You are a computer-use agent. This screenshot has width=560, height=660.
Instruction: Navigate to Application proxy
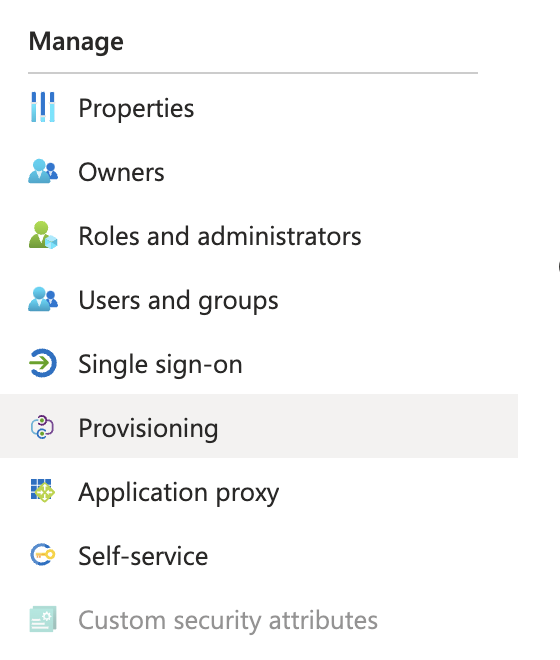[179, 492]
